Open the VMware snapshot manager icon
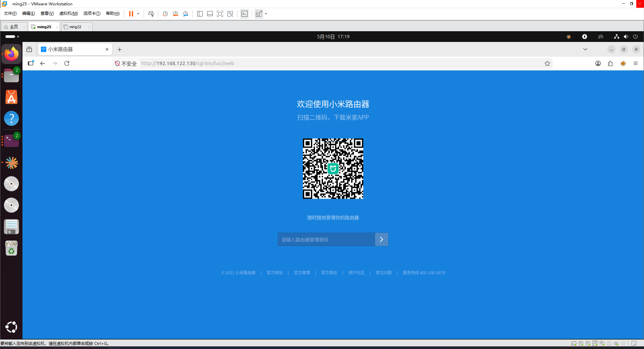 click(x=185, y=14)
